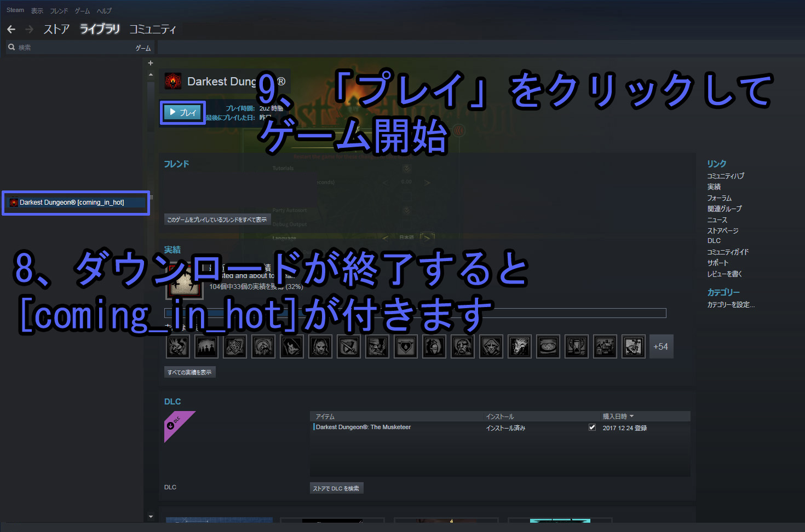Screen dimensions: 805x532
Task: Click the +54 more achievements tile
Action: click(x=660, y=346)
